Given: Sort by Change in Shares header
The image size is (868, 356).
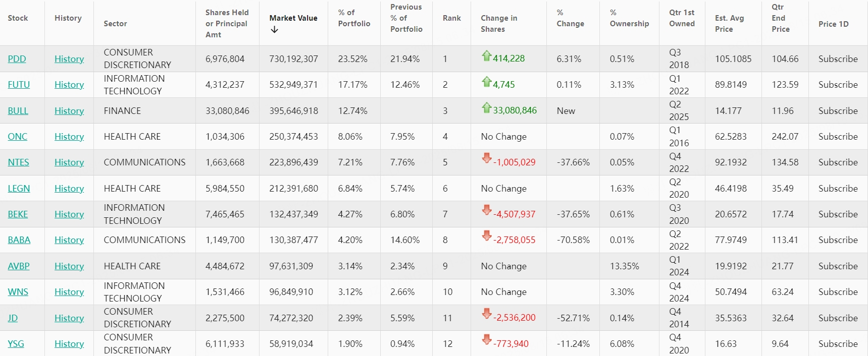Looking at the screenshot, I should tap(498, 24).
